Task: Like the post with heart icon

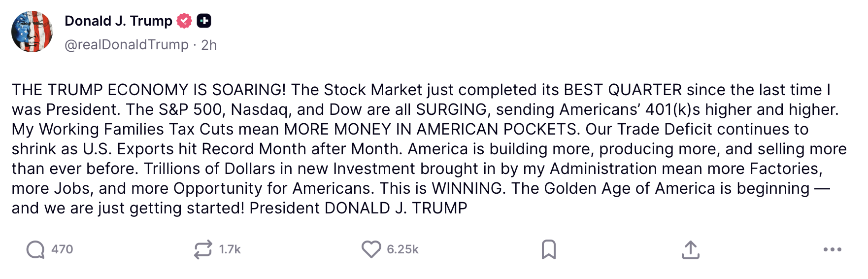Action: pyautogui.click(x=371, y=249)
